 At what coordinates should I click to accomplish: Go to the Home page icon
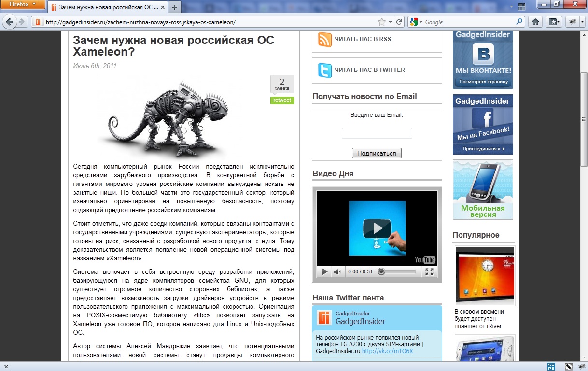(535, 22)
